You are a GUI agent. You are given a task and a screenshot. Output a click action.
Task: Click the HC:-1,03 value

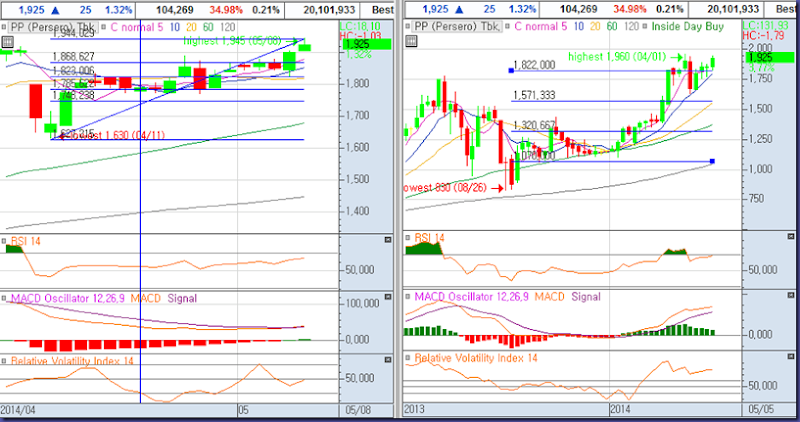[x=358, y=35]
